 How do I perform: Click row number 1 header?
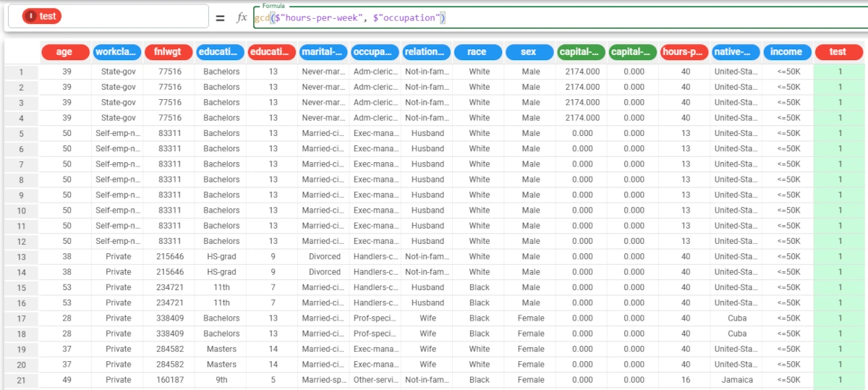tap(22, 72)
